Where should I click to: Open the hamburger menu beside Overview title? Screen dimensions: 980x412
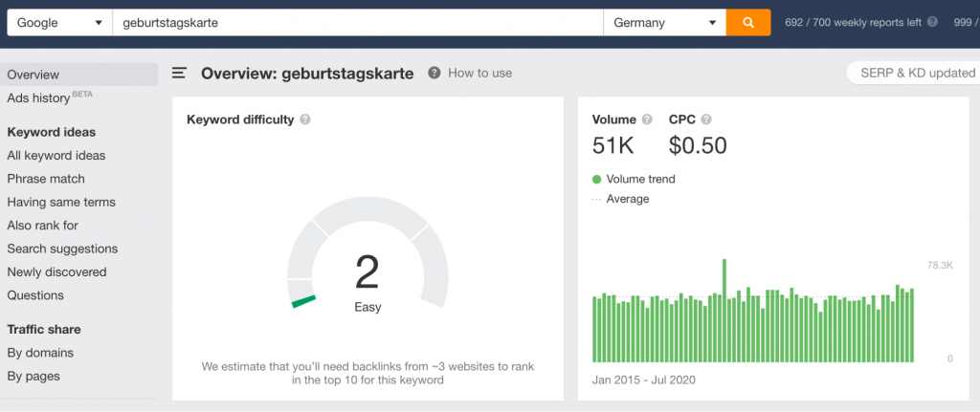[179, 73]
